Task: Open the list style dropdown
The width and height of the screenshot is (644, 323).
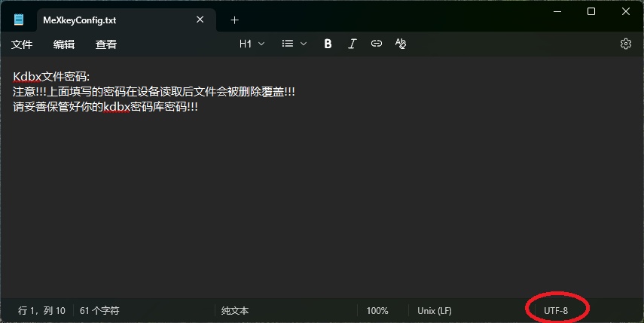Action: (294, 44)
